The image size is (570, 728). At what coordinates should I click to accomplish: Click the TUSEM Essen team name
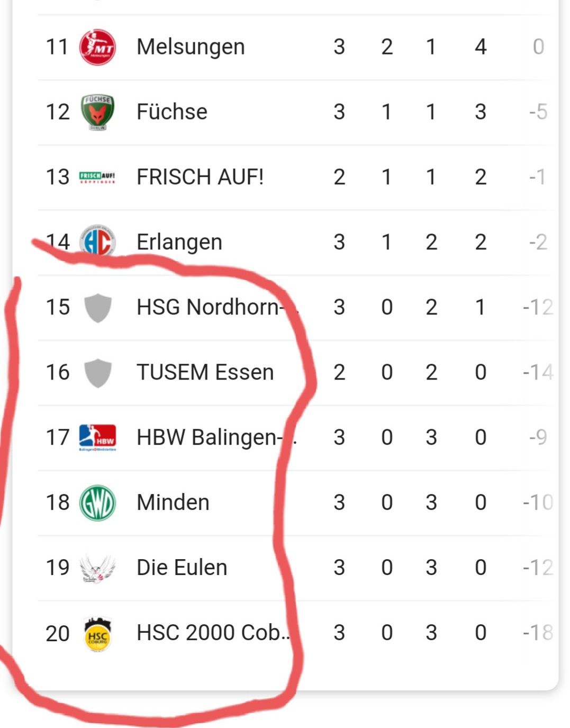tap(205, 372)
